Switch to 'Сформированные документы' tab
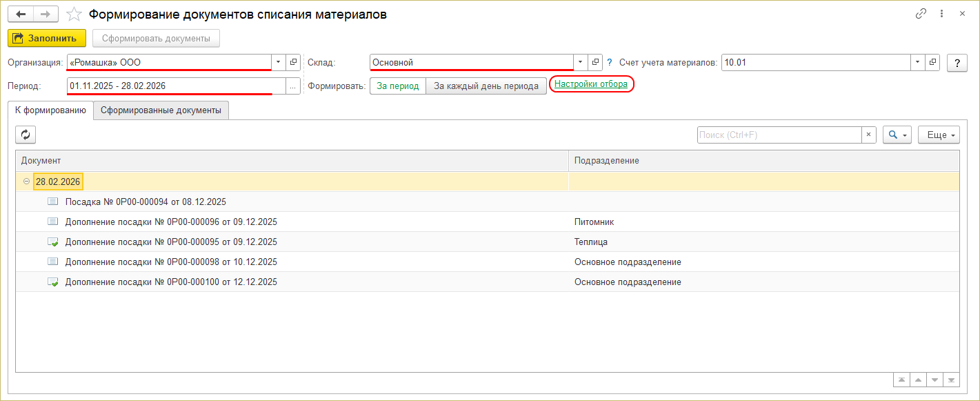The width and height of the screenshot is (980, 401). 161,110
